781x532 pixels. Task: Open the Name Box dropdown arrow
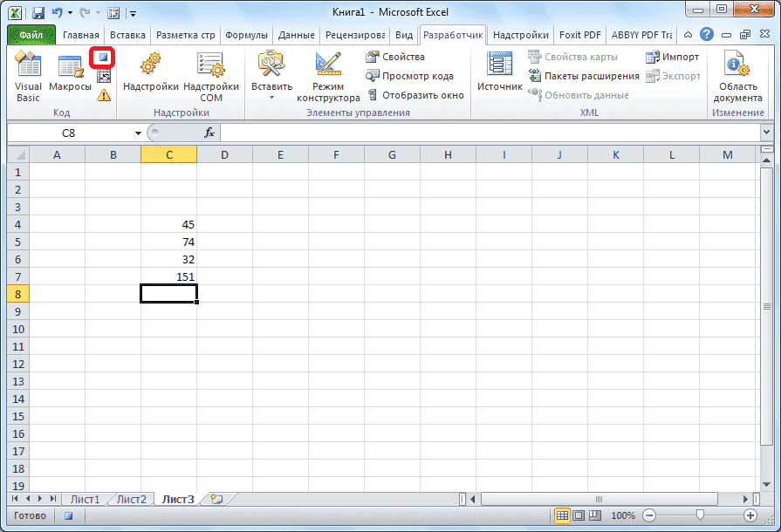[137, 133]
